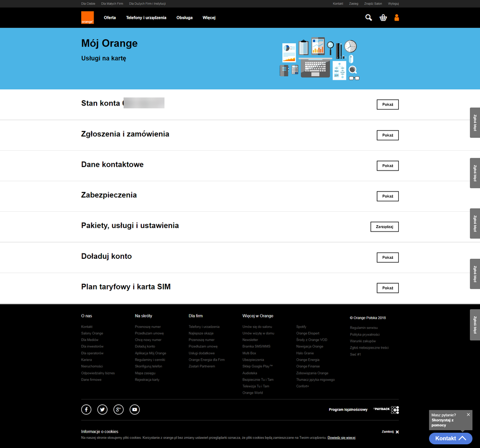The height and width of the screenshot is (448, 480).
Task: Click the Payback logo
Action: point(386,410)
